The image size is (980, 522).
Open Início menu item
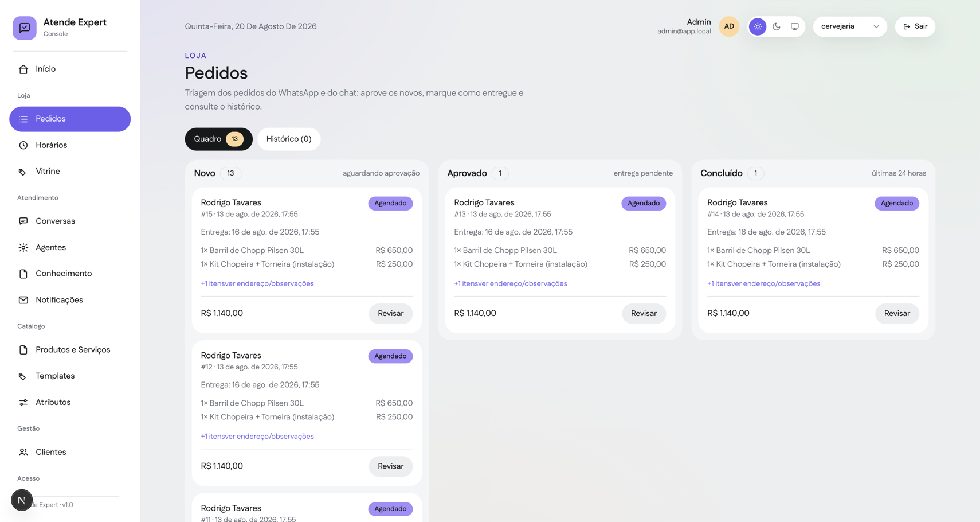tap(70, 69)
